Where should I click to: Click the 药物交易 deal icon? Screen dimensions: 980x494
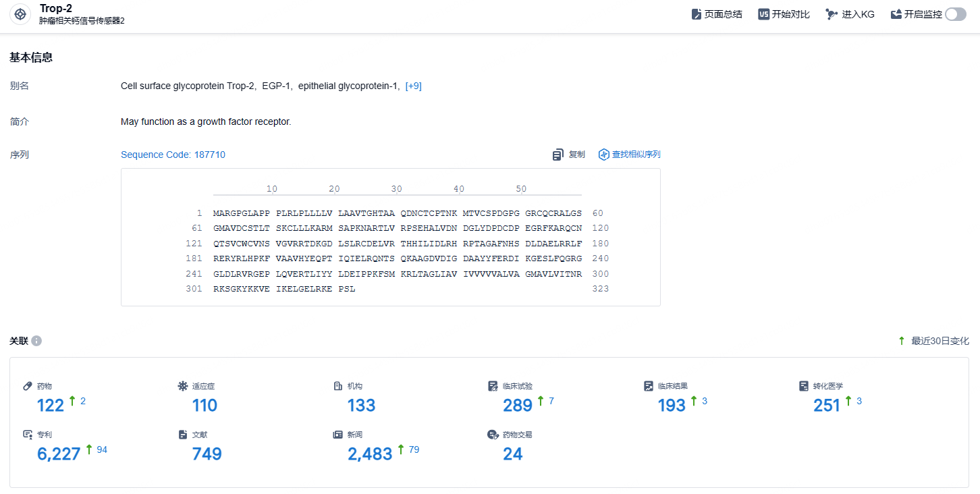(493, 435)
